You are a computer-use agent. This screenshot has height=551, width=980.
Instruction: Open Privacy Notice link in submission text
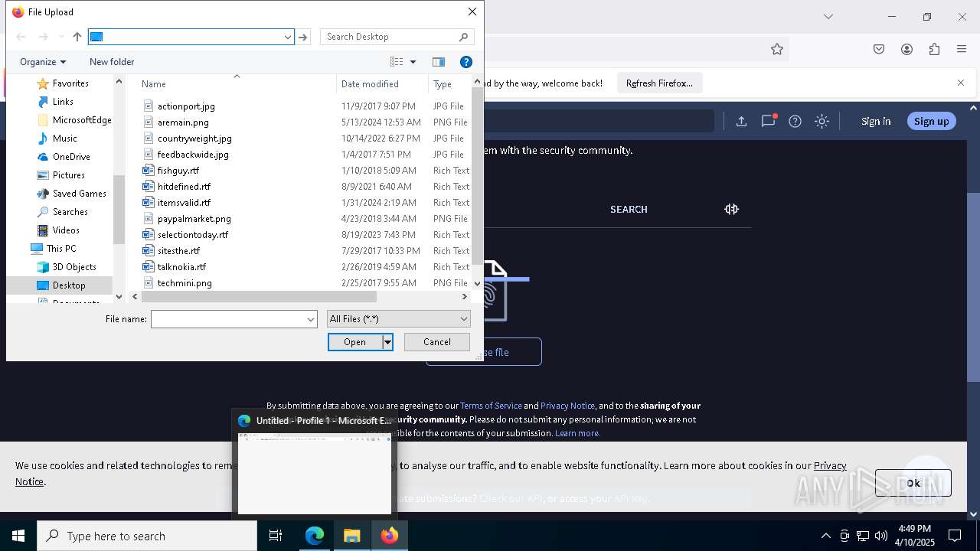[567, 406]
